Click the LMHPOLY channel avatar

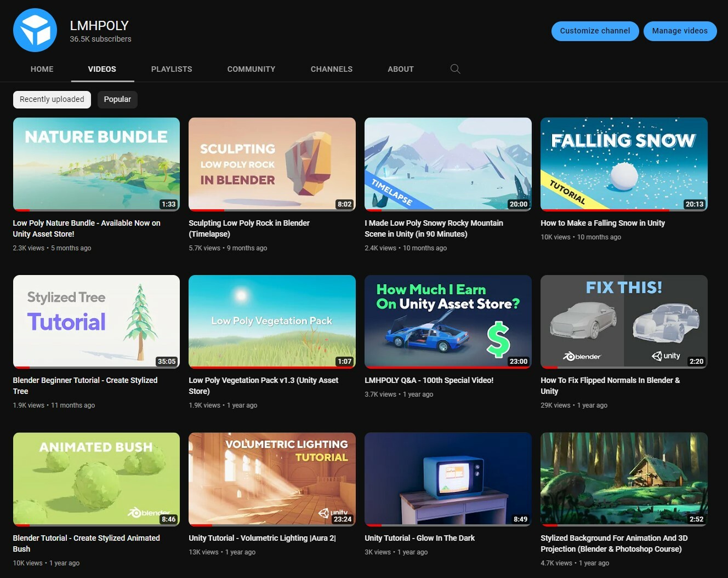point(35,30)
